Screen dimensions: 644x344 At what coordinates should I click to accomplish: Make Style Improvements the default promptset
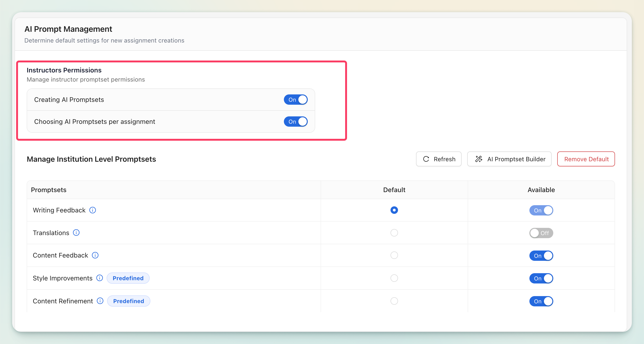point(394,278)
